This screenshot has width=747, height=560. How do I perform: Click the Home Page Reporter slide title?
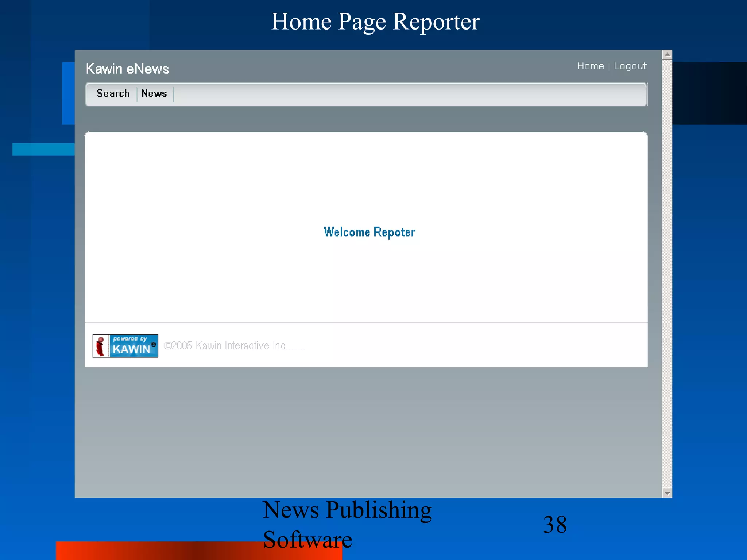[x=375, y=22]
